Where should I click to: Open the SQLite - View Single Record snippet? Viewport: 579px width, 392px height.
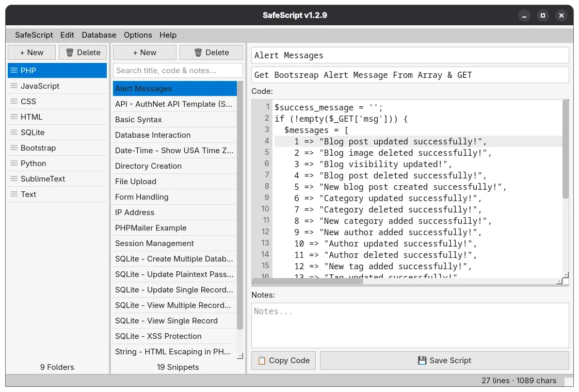click(174, 321)
